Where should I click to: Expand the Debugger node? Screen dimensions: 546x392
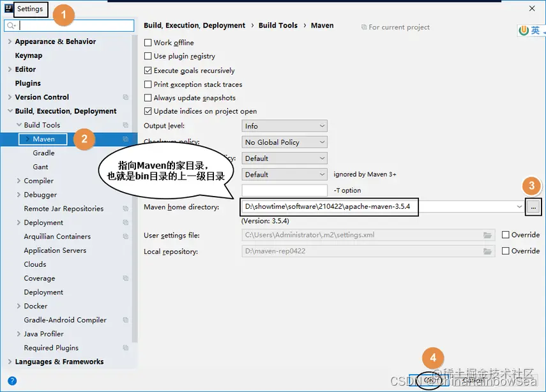pos(19,195)
